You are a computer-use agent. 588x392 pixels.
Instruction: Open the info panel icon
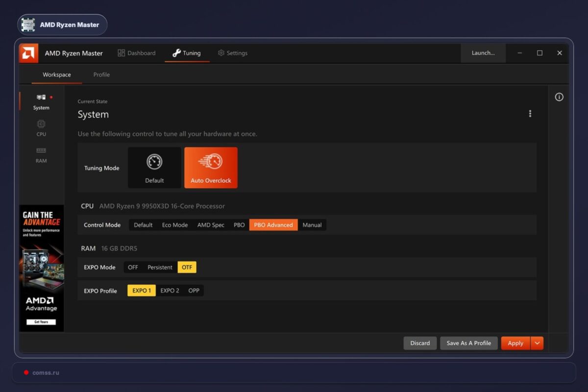tap(559, 97)
